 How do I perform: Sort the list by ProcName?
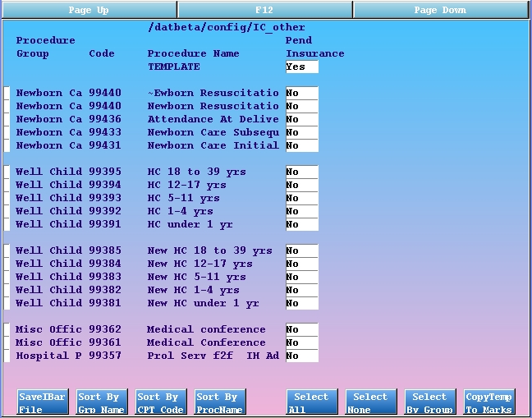(x=220, y=402)
